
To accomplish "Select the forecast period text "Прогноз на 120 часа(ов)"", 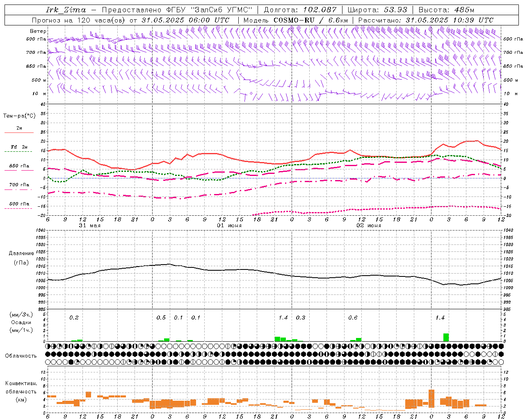I will coord(79,20).
